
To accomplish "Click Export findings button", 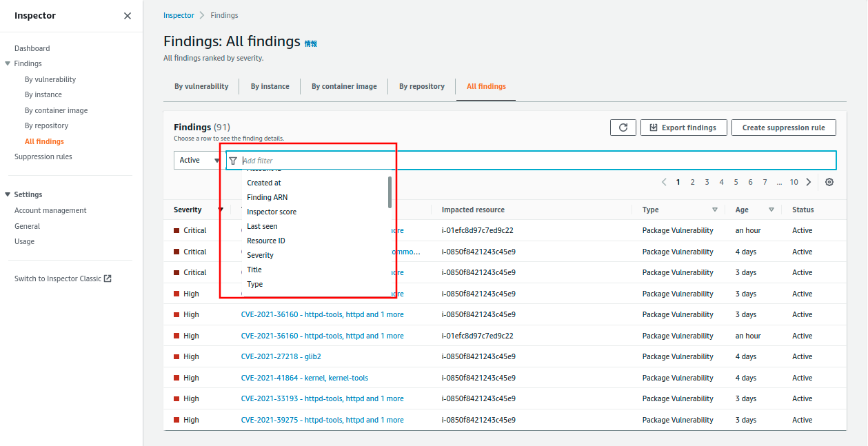I will [683, 128].
